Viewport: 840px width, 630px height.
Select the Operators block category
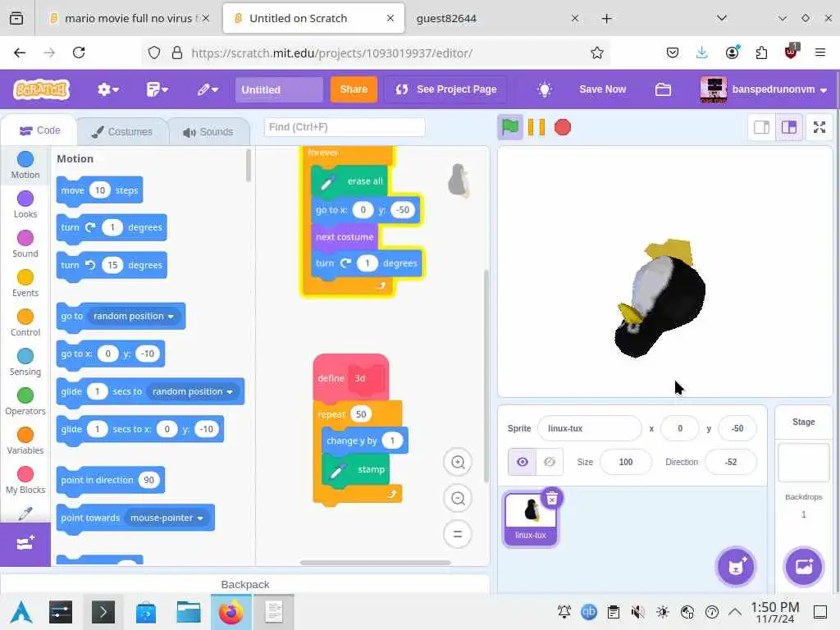pyautogui.click(x=25, y=401)
